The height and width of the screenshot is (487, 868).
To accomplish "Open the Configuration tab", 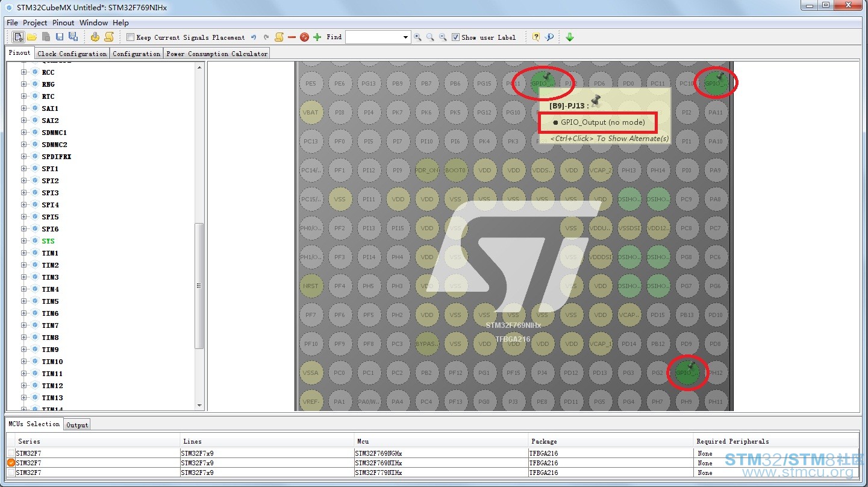I will point(137,54).
